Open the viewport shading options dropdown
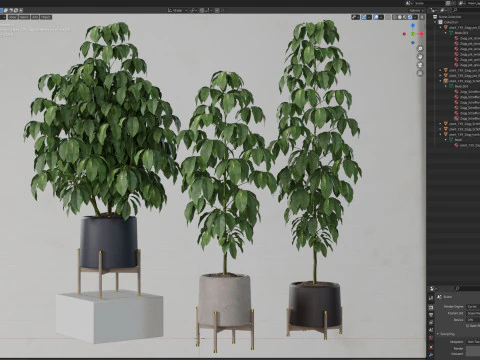 [415, 17]
